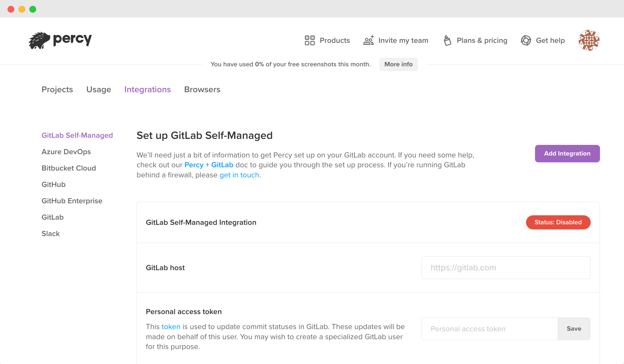Click the get in touch link
624x364 pixels.
pos(239,175)
